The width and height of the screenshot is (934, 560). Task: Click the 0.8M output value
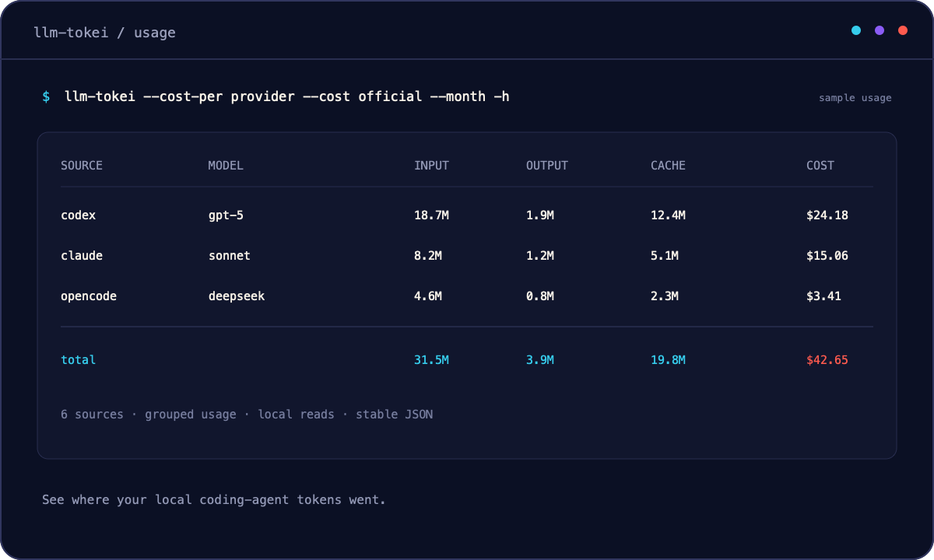(540, 296)
